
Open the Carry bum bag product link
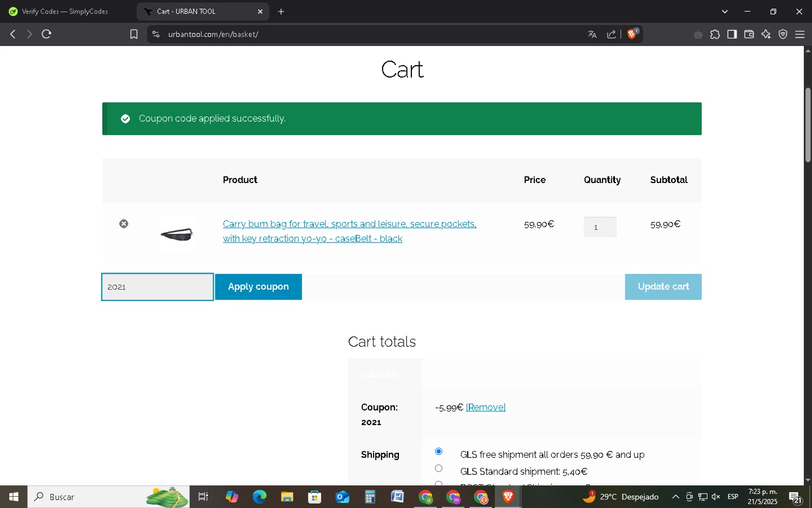pos(350,231)
